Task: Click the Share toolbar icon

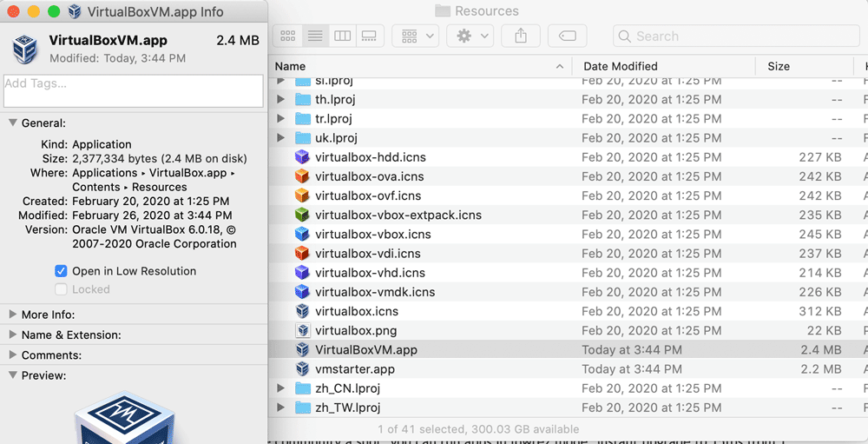Action: pos(521,36)
